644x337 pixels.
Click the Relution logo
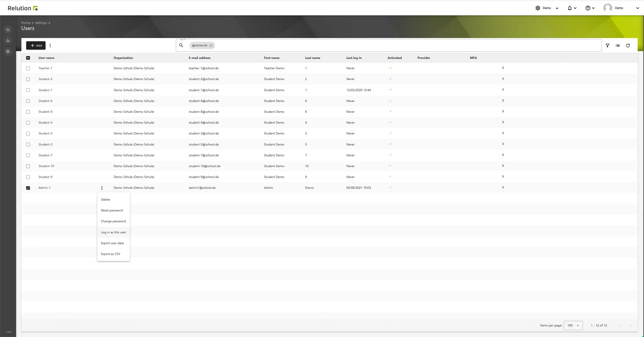pyautogui.click(x=23, y=8)
